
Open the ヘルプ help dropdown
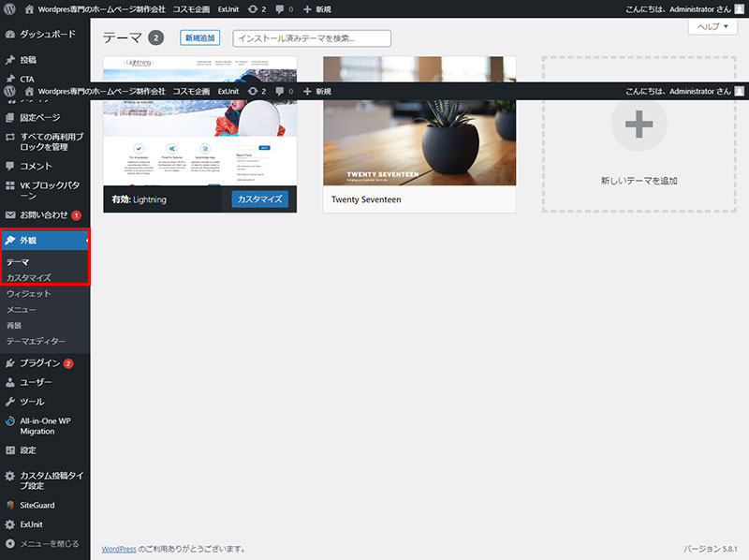[712, 27]
